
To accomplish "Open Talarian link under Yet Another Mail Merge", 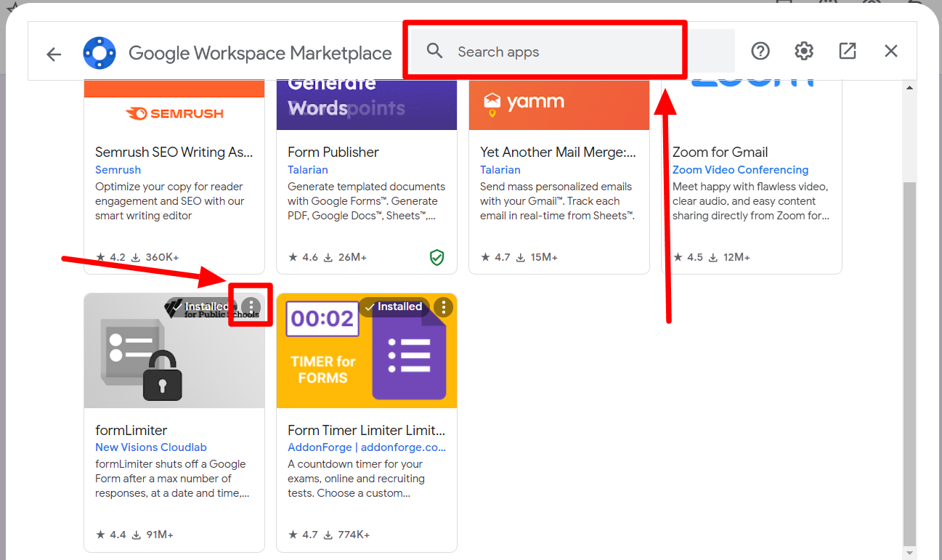I will (500, 170).
